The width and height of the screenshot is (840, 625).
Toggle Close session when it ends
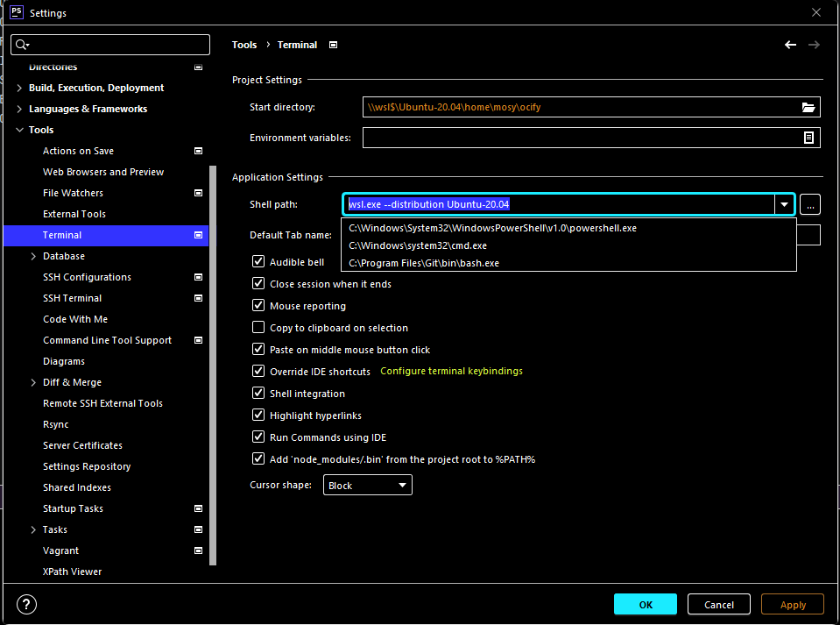258,283
